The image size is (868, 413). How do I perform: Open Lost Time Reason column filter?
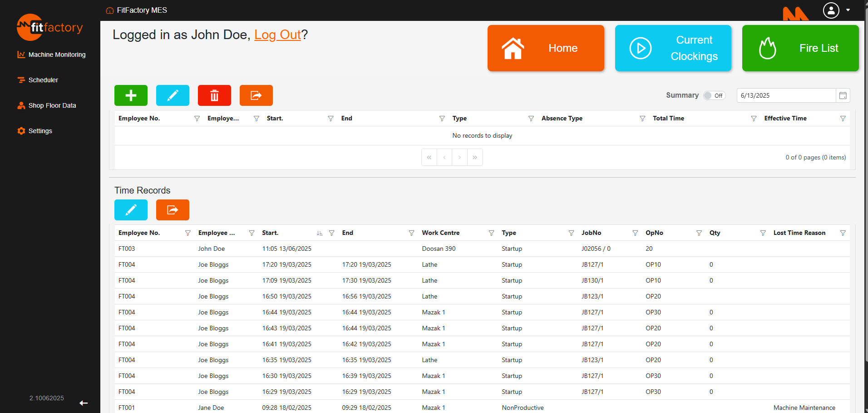[843, 233]
